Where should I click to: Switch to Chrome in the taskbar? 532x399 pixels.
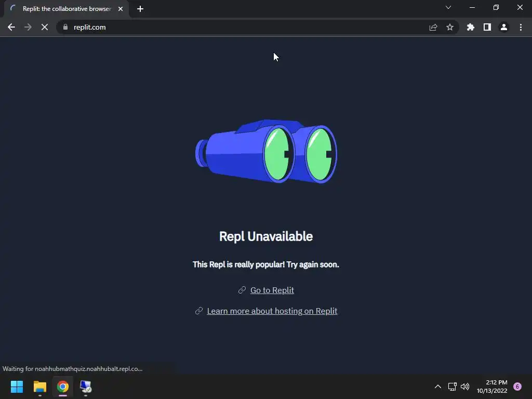pyautogui.click(x=63, y=387)
